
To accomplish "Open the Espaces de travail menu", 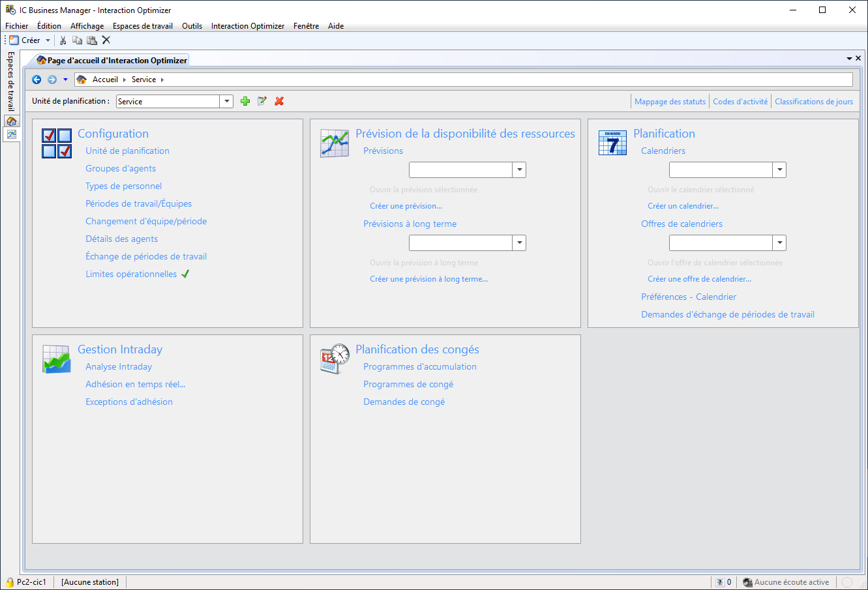I will (x=143, y=26).
